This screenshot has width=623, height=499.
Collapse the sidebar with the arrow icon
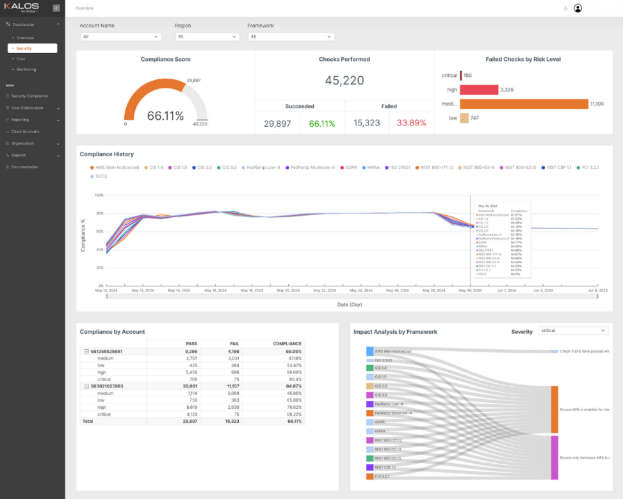pyautogui.click(x=56, y=8)
